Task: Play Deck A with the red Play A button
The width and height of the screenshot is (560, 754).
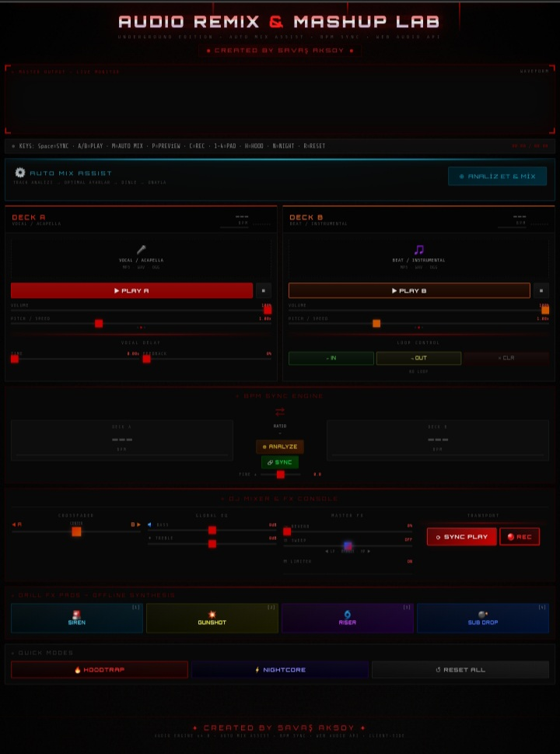Action: [131, 290]
